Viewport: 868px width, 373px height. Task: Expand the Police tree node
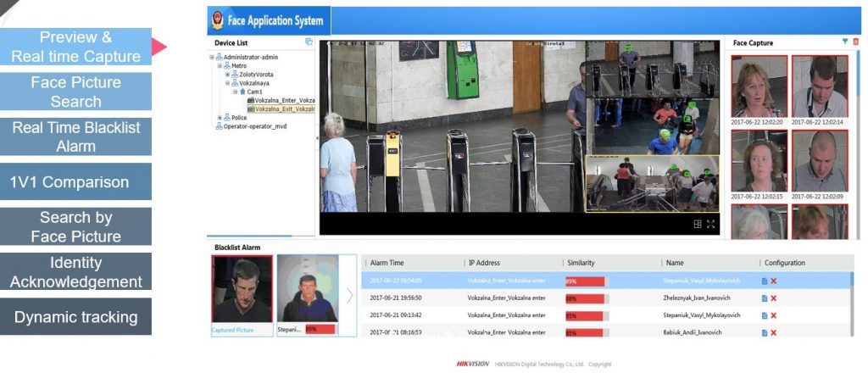click(220, 117)
